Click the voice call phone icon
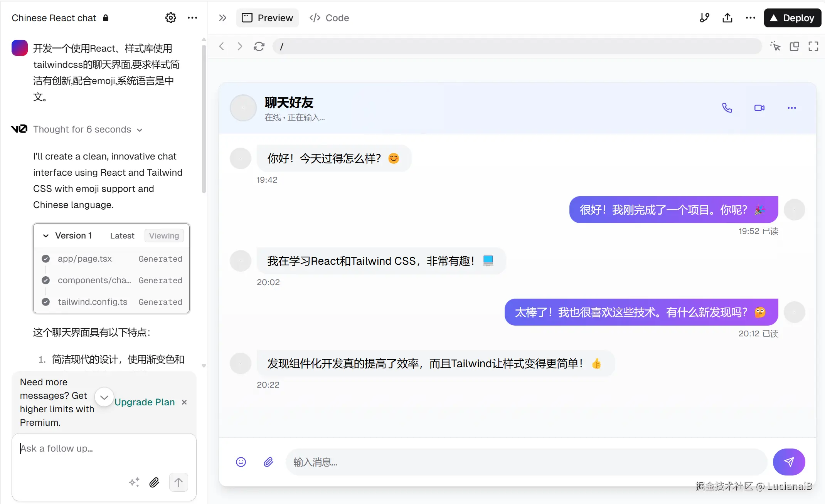The height and width of the screenshot is (504, 825). pos(727,108)
